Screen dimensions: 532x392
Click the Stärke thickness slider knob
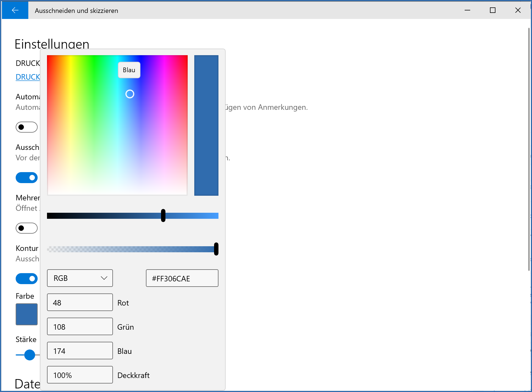pos(30,355)
